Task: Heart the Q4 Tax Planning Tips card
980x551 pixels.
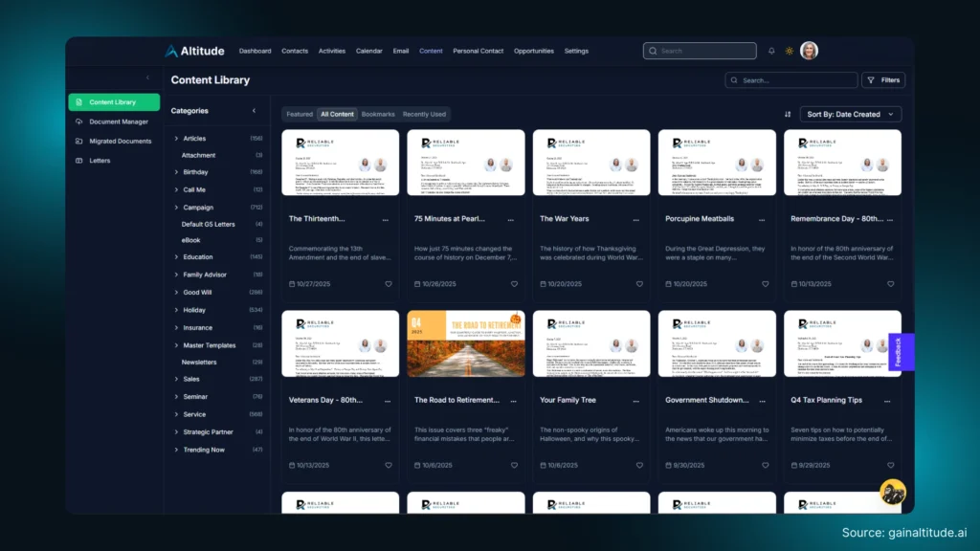Action: pyautogui.click(x=890, y=465)
